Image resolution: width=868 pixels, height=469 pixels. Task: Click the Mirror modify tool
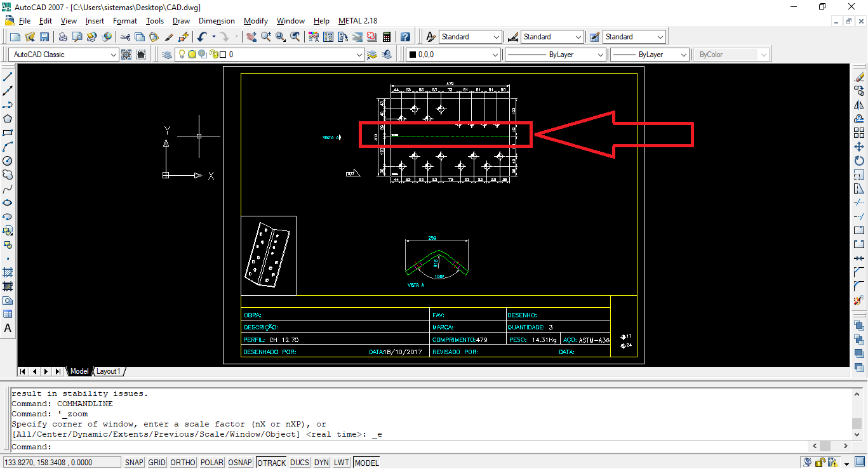[x=859, y=105]
